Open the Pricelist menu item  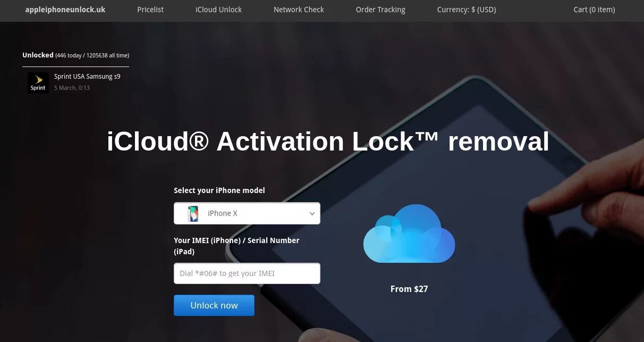coord(150,10)
